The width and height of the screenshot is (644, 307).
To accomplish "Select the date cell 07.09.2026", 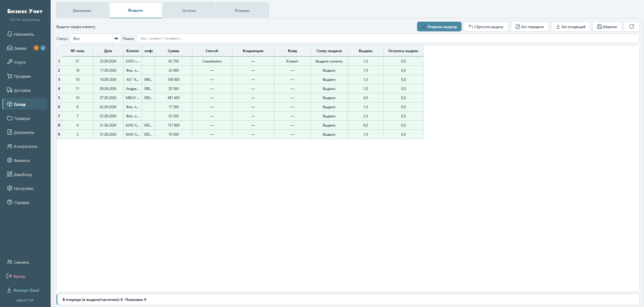I will 108,98.
